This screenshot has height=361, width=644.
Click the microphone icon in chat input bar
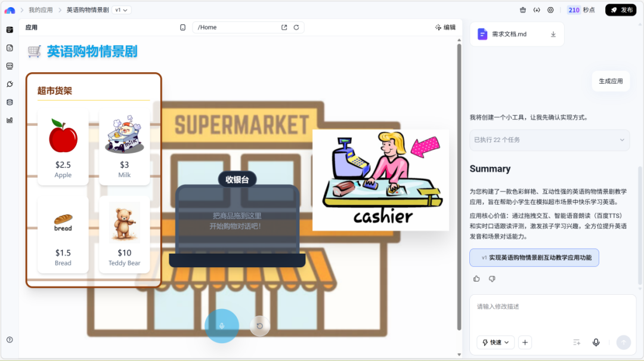pyautogui.click(x=596, y=342)
